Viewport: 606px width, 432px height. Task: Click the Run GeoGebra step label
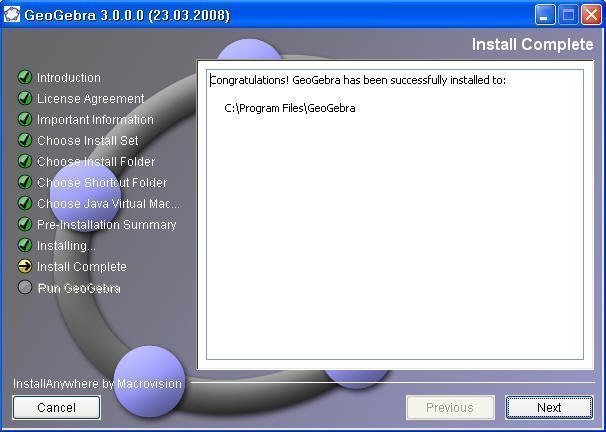click(x=79, y=288)
